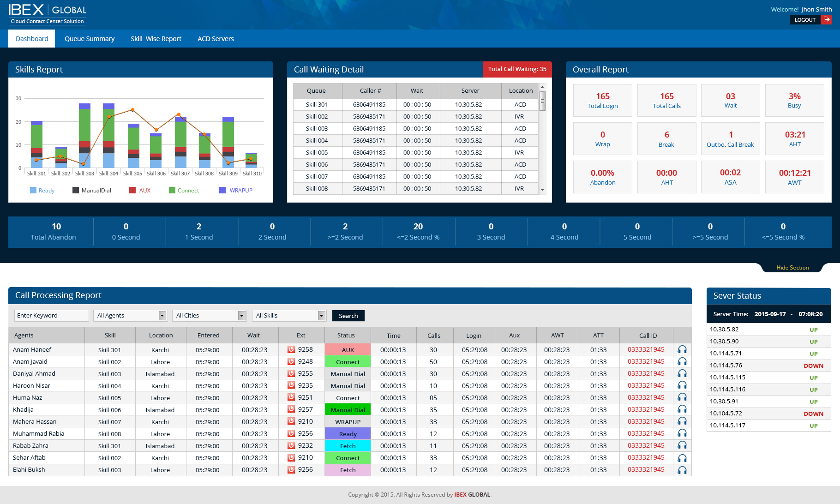Viewport: 840px width, 504px height.
Task: Open the ACD Servers tab
Action: (216, 39)
